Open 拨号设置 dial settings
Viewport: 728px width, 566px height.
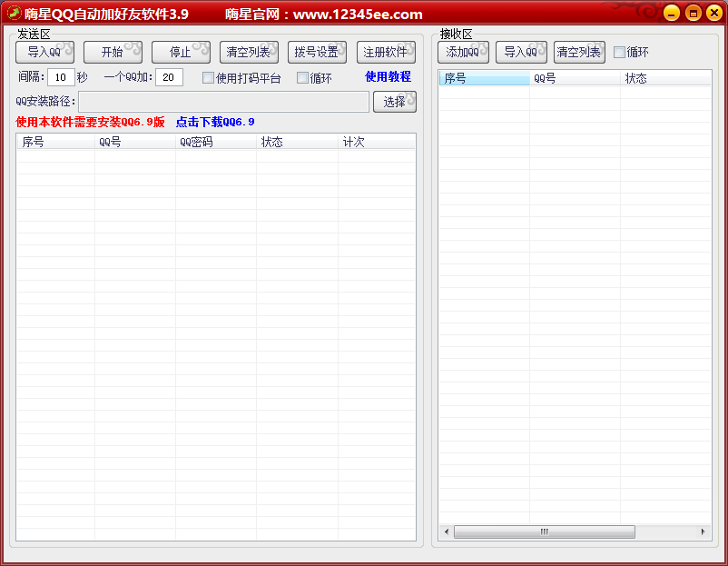(x=317, y=52)
